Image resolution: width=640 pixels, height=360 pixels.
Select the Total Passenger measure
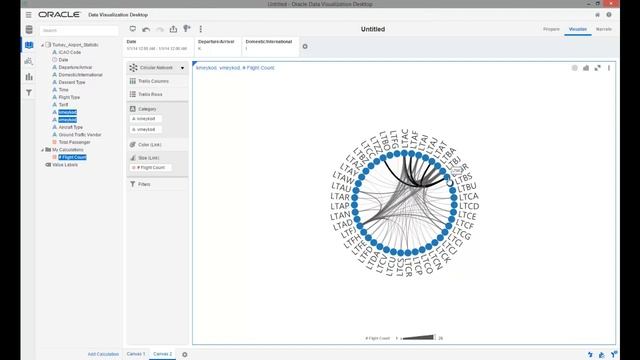point(74,142)
